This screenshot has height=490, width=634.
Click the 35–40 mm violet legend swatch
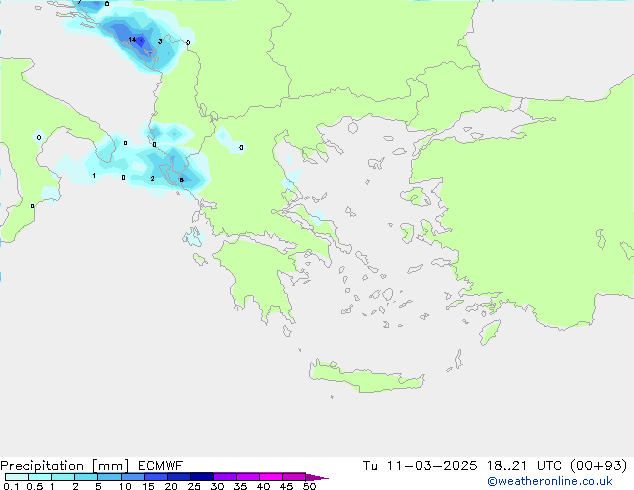click(x=247, y=477)
